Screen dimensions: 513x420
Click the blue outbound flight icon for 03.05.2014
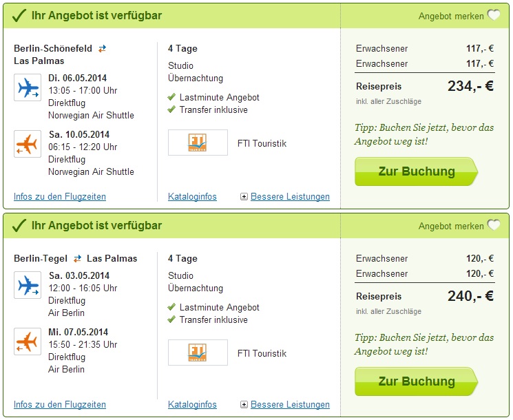click(28, 285)
